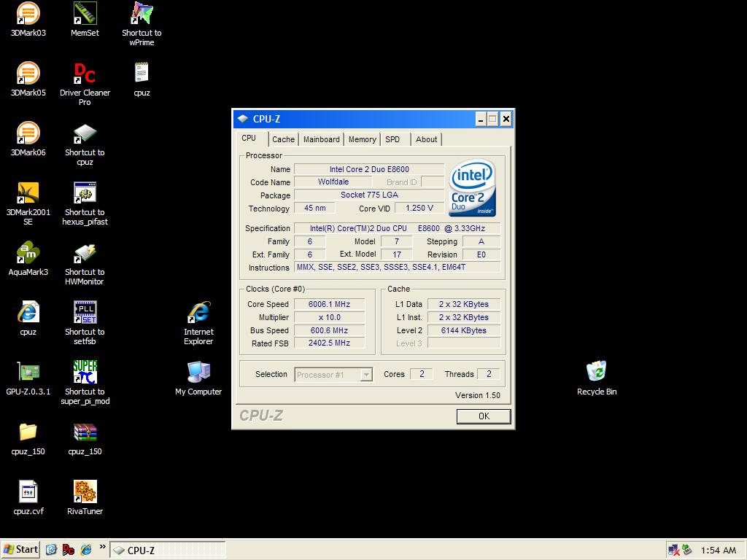Click the Multiplier value 'x 10.0'
Screen dimensions: 747x560
pos(329,317)
